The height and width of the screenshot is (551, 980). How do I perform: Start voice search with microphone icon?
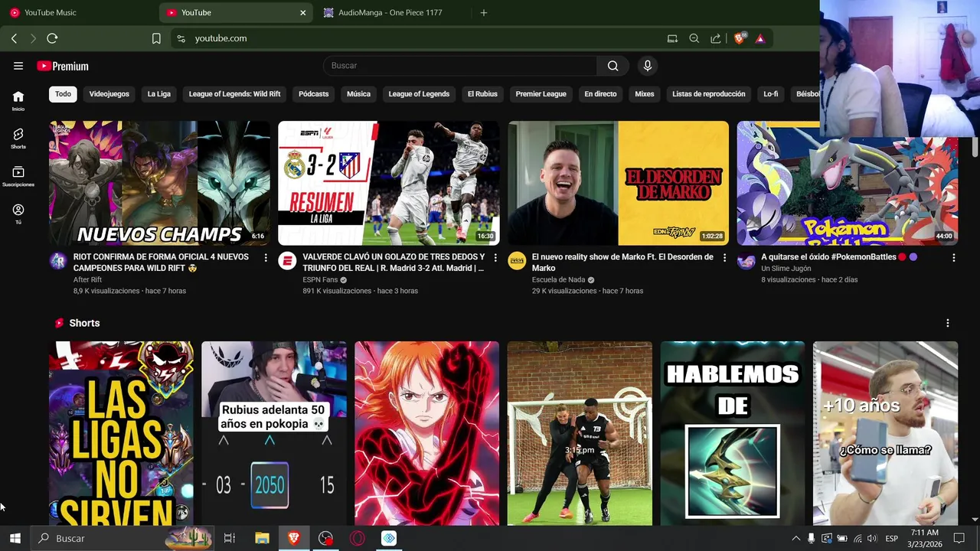pos(648,66)
